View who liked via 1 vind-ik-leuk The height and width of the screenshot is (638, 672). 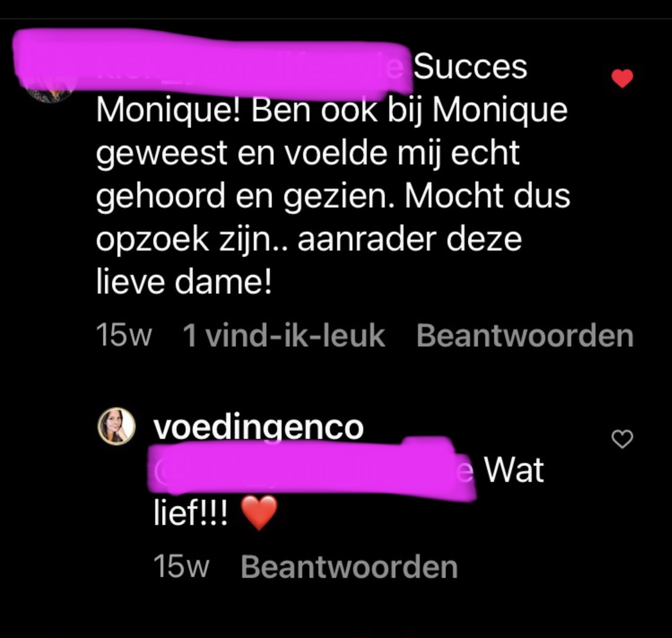(283, 335)
